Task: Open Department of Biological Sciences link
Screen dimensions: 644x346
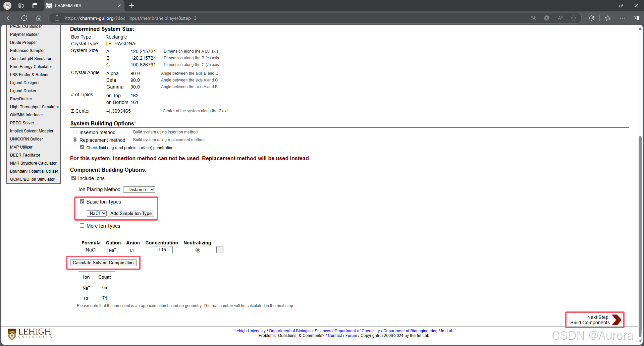Action: click(300, 331)
